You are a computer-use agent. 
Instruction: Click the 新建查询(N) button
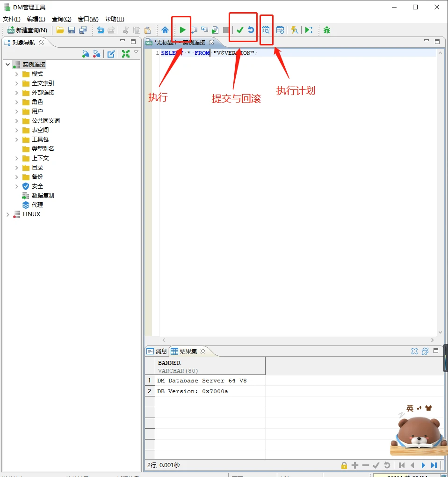[27, 30]
